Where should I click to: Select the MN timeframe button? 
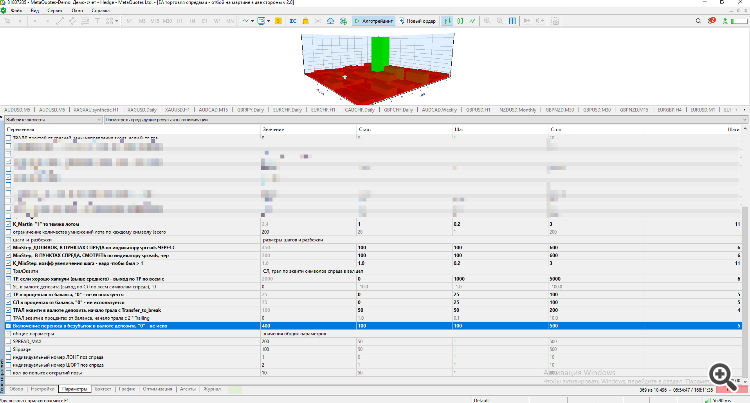point(230,21)
